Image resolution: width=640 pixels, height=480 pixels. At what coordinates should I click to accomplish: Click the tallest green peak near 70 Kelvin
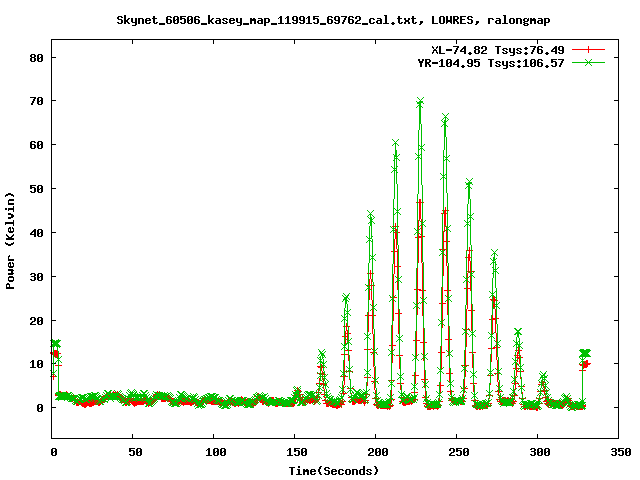click(420, 101)
